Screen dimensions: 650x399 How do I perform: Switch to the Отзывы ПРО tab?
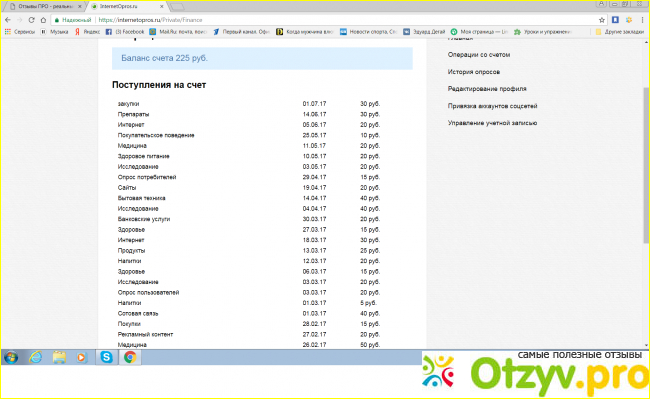click(x=46, y=6)
